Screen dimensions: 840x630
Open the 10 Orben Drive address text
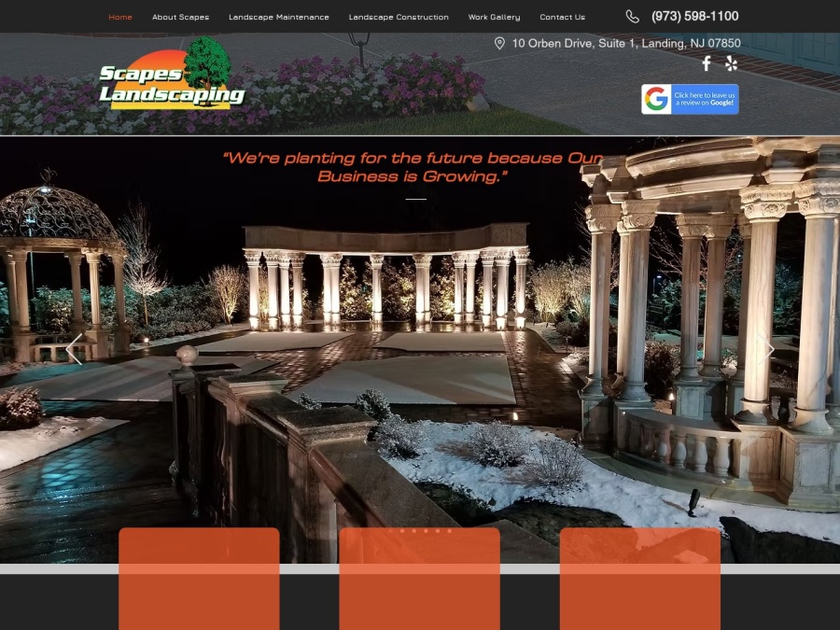(x=626, y=43)
